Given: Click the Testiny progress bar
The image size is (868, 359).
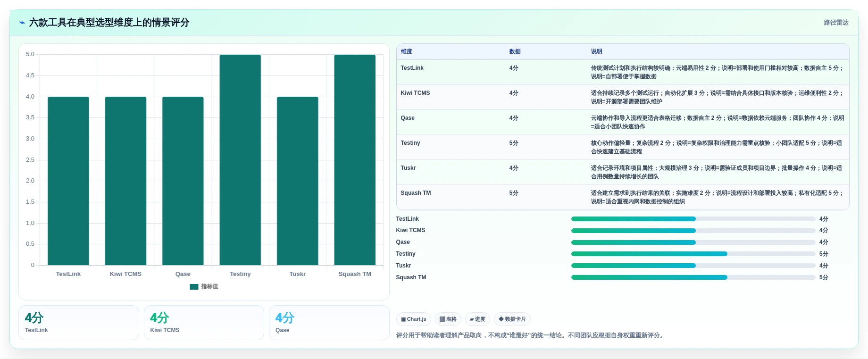Looking at the screenshot, I should (x=693, y=254).
